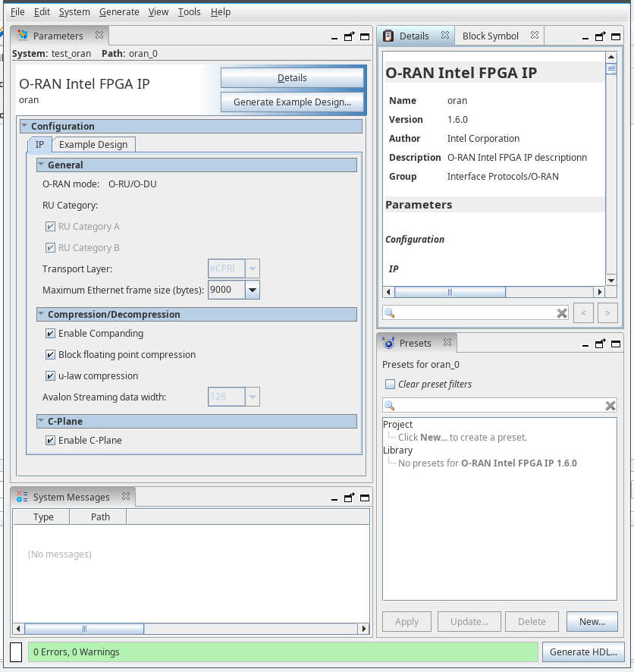This screenshot has height=672, width=634.
Task: Open the View menu
Action: pyautogui.click(x=158, y=12)
